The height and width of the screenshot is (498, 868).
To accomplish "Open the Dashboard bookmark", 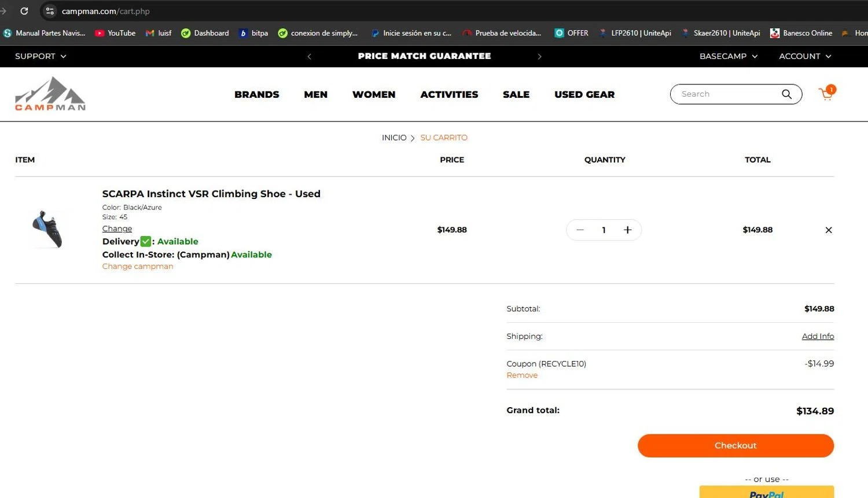I will (x=205, y=33).
